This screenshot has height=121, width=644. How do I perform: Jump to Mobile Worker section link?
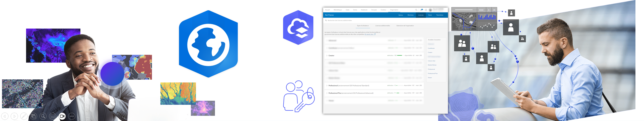[432, 65]
